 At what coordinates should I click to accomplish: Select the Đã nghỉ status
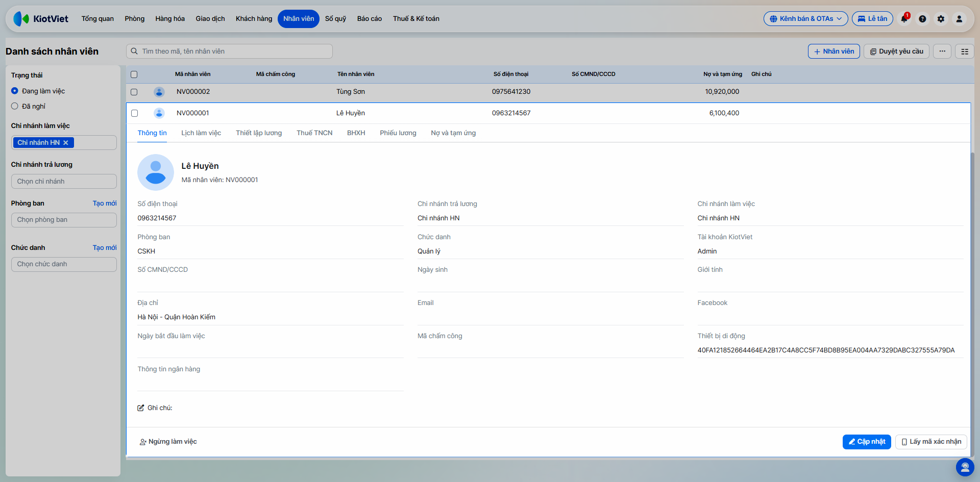(15, 106)
